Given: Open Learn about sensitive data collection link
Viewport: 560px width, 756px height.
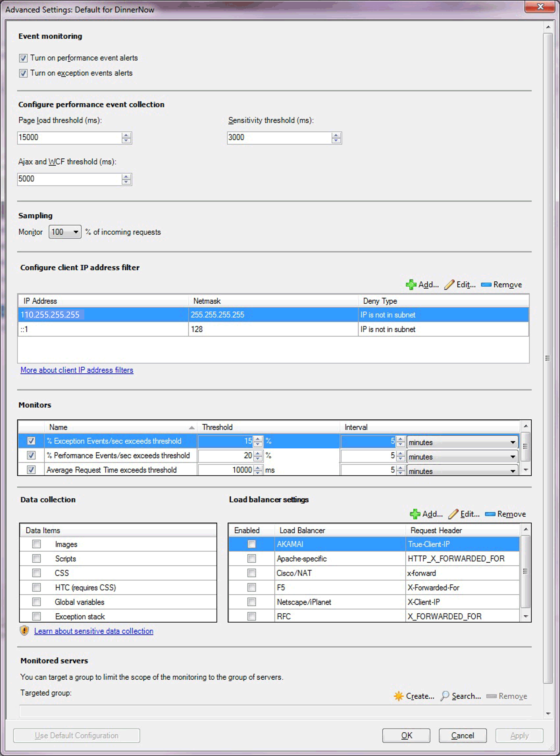Looking at the screenshot, I should tap(94, 631).
